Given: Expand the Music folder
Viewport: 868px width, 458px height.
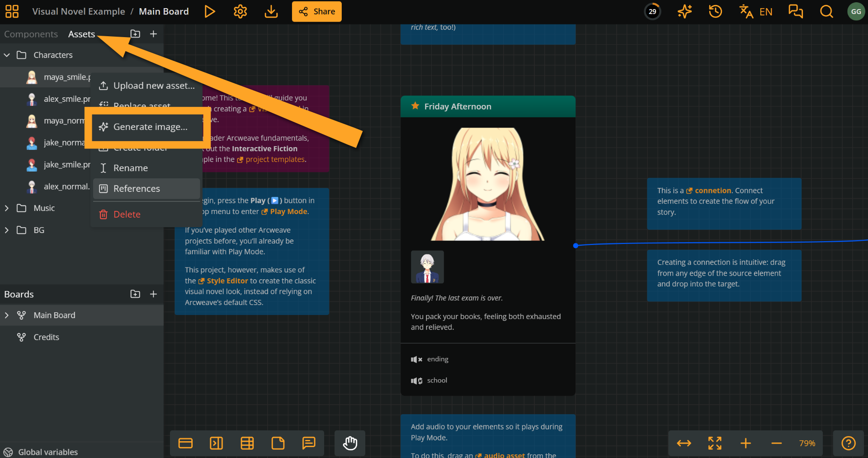Looking at the screenshot, I should [7, 208].
